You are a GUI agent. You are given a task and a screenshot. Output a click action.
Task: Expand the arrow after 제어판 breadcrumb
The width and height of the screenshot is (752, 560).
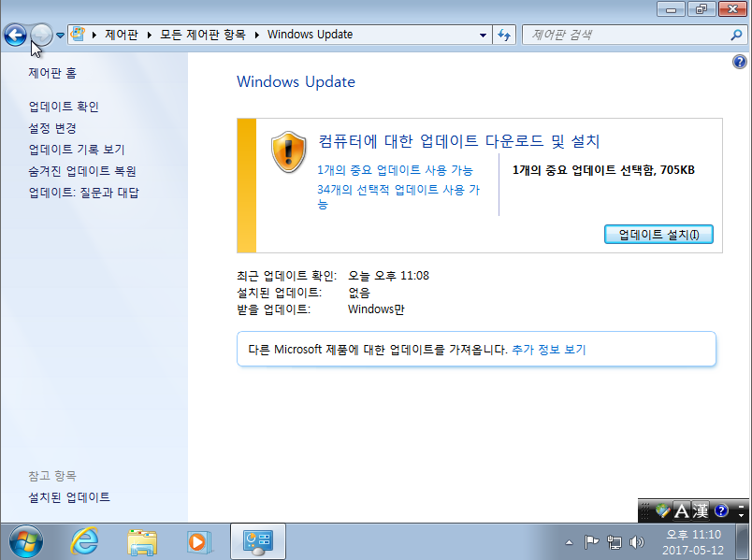point(150,35)
